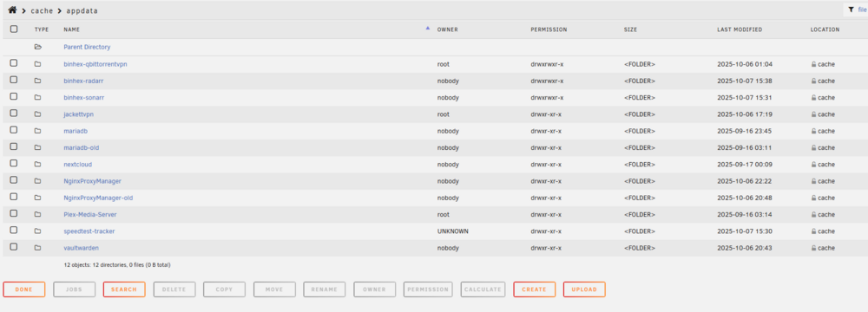Click folder icon in NginxProxyManager row
Screen dimensions: 868x312
[37, 181]
